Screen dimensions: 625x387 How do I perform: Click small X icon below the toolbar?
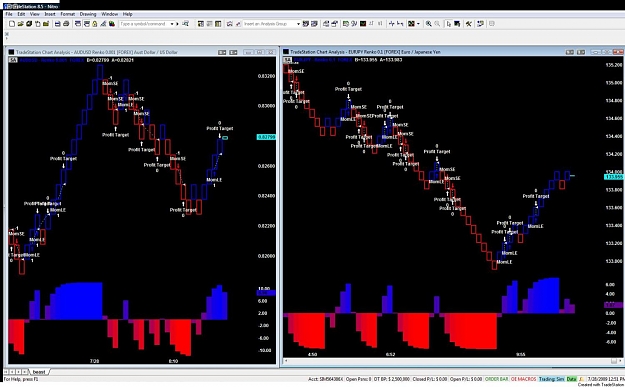[x=7, y=34]
